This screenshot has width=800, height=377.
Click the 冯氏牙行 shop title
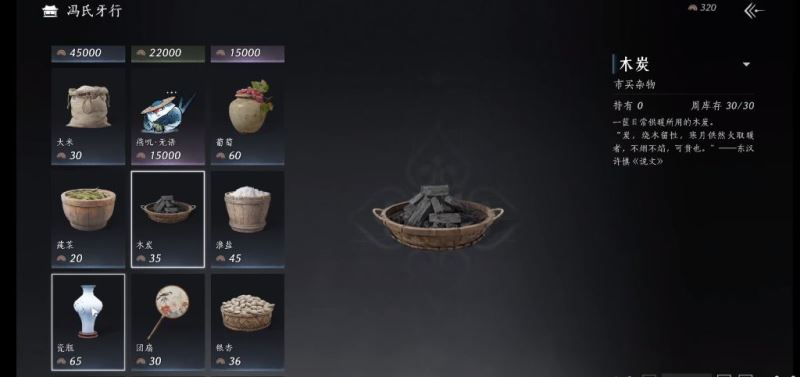(94, 11)
